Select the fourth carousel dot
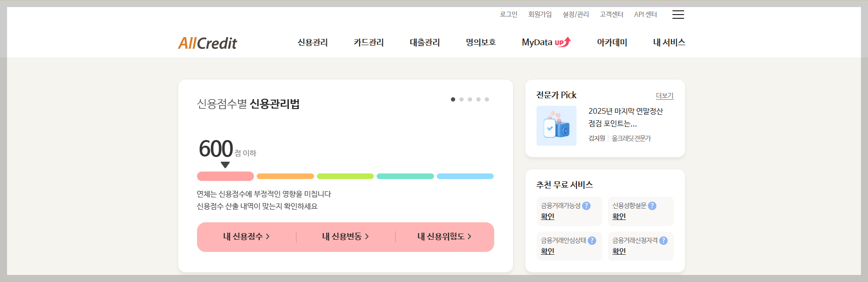The height and width of the screenshot is (282, 868). tap(478, 99)
